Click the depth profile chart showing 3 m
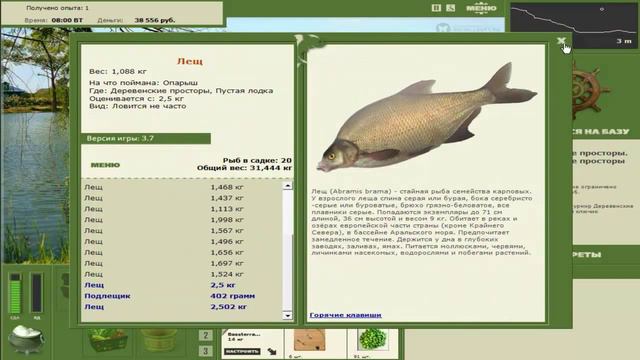The image size is (640, 360). coord(573,25)
